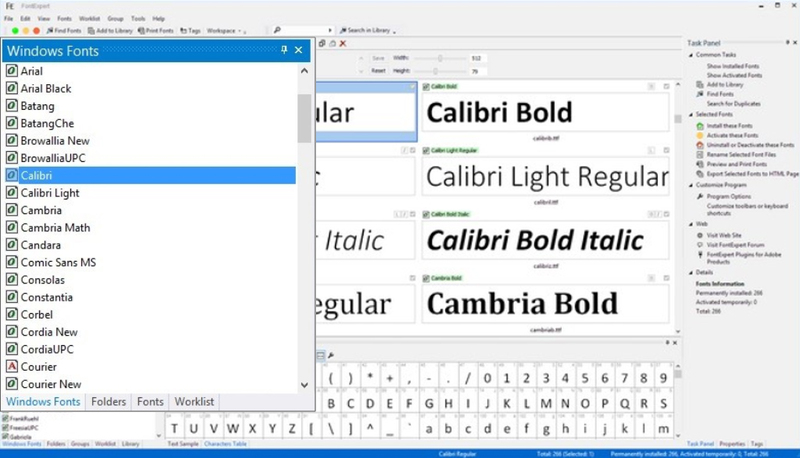Click the Width value field

(x=478, y=58)
